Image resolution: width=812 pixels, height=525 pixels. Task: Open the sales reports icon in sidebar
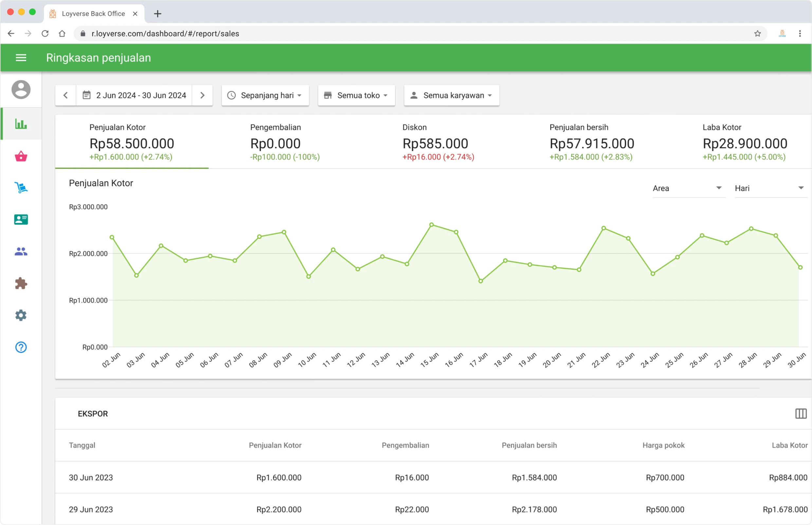[x=21, y=124]
